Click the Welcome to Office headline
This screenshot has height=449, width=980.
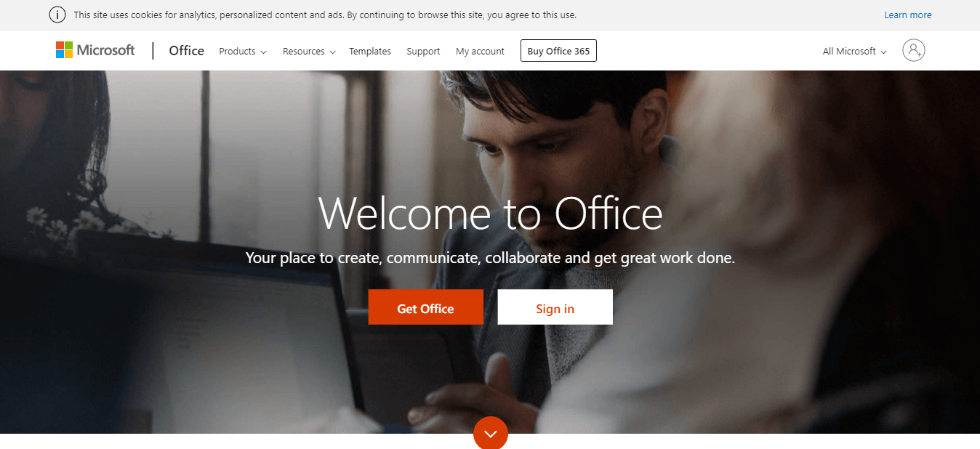click(x=490, y=214)
